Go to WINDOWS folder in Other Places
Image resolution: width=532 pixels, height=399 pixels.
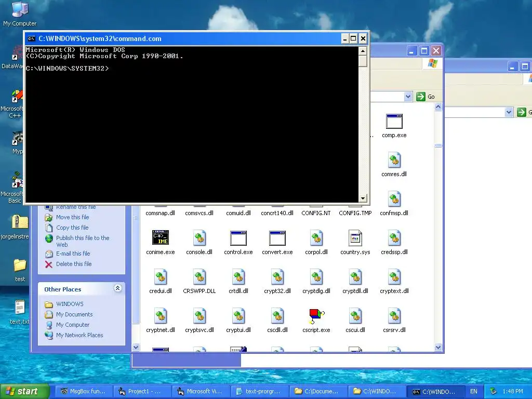(x=70, y=304)
